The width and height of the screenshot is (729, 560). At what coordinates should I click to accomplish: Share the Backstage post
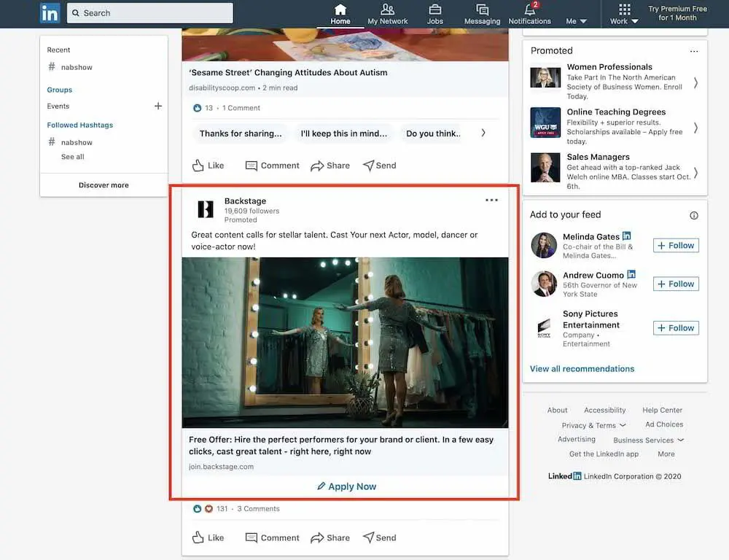[330, 537]
